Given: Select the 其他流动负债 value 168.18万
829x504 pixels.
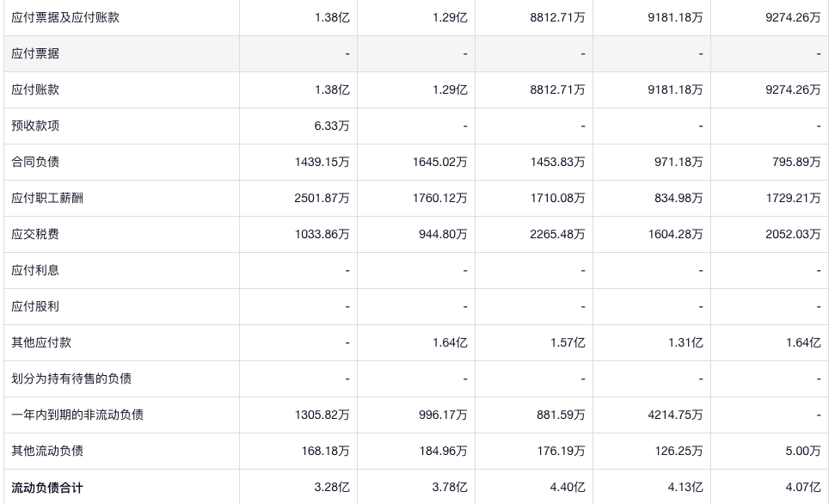Looking at the screenshot, I should 325,451.
